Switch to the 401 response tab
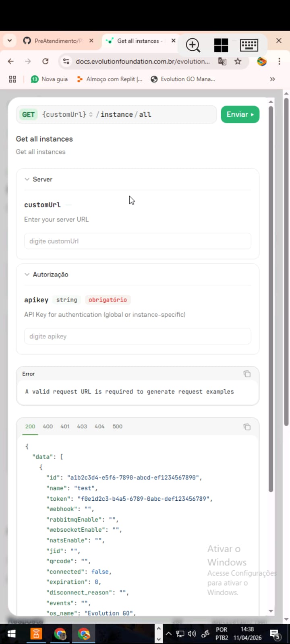Image resolution: width=290 pixels, height=644 pixels. pyautogui.click(x=65, y=427)
